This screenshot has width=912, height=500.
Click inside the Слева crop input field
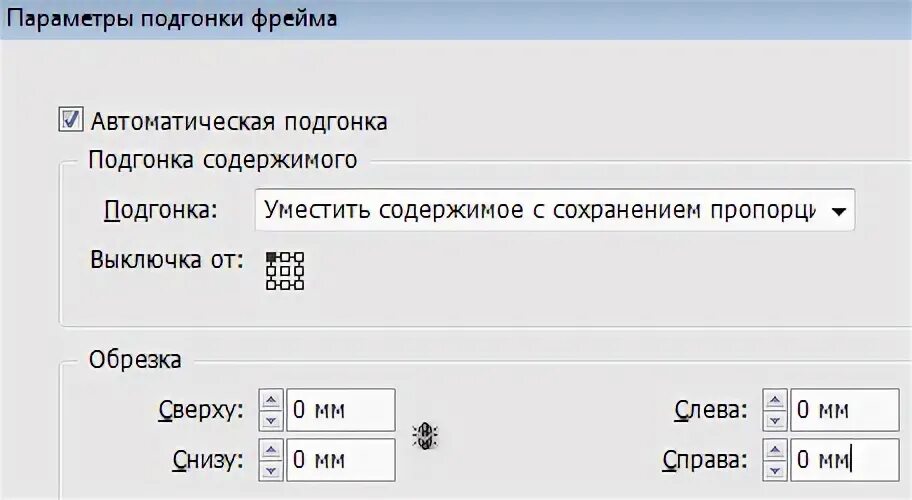click(845, 410)
